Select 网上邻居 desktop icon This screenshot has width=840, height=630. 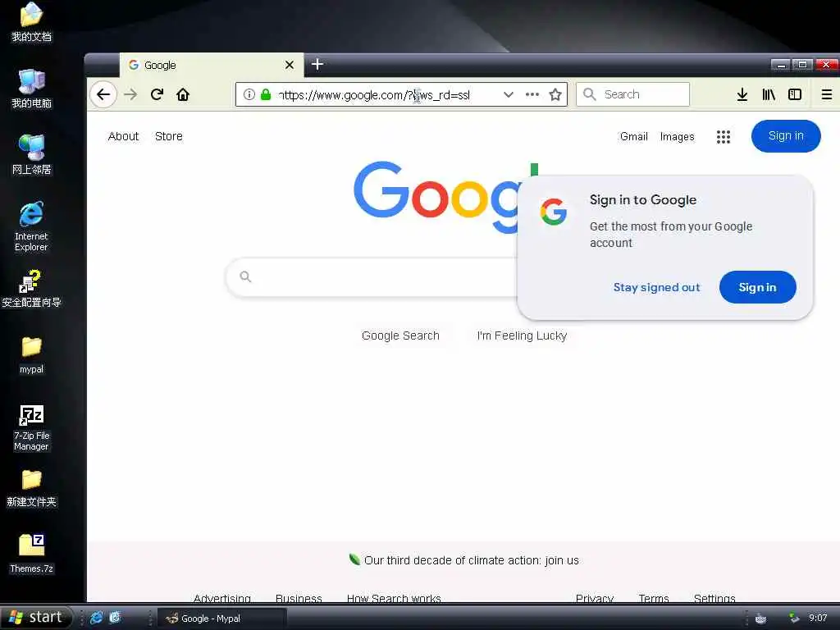point(31,155)
